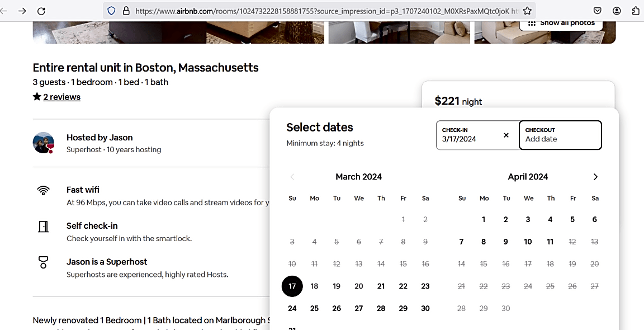The height and width of the screenshot is (330, 644).
Task: View site security lock info
Action: pyautogui.click(x=126, y=11)
